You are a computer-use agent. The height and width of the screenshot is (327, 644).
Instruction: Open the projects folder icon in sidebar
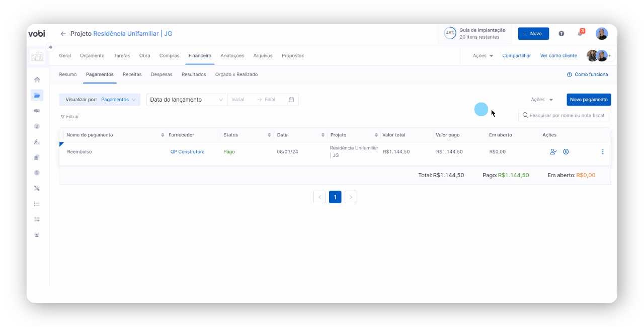pyautogui.click(x=37, y=95)
